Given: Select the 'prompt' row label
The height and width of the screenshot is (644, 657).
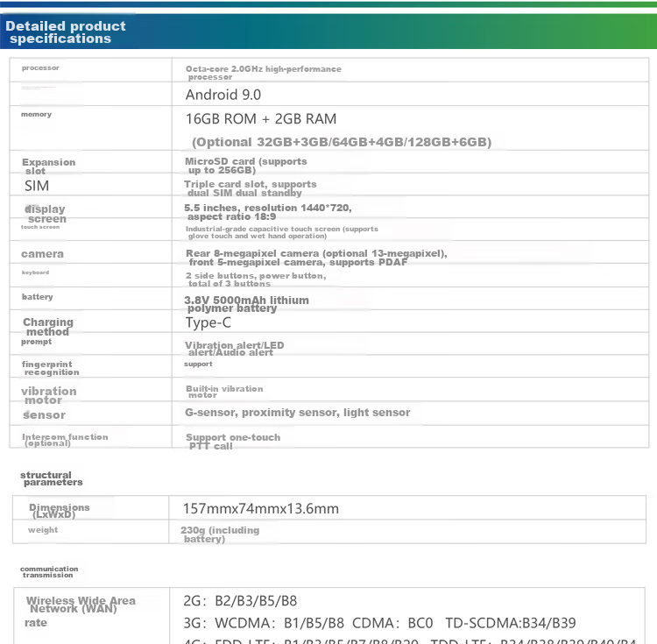Looking at the screenshot, I should [x=37, y=342].
